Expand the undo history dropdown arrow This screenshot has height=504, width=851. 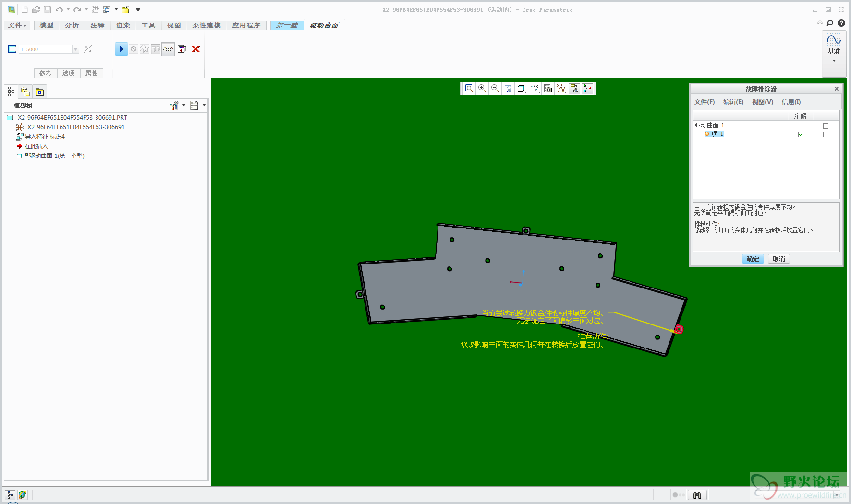[68, 10]
